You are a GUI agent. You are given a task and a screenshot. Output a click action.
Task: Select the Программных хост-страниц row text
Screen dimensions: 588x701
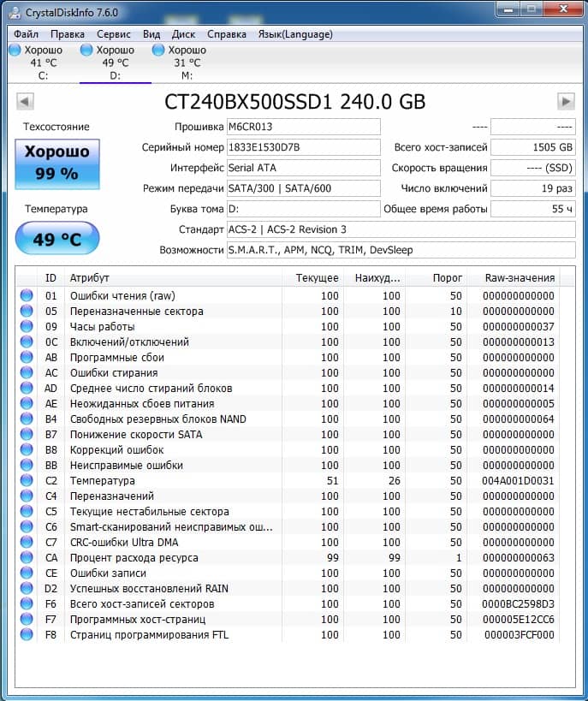coord(138,619)
